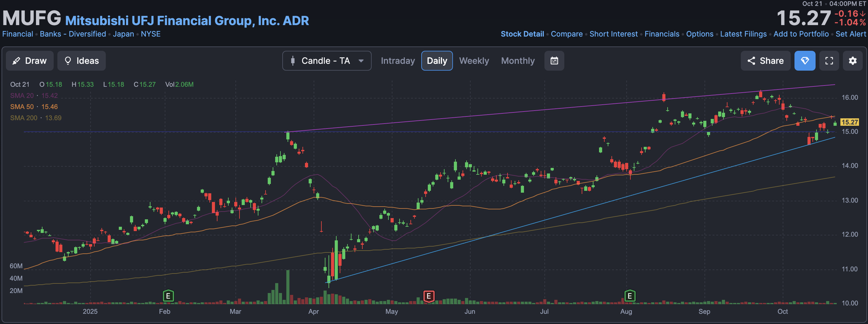
Task: Open the Short Interest link
Action: (614, 34)
